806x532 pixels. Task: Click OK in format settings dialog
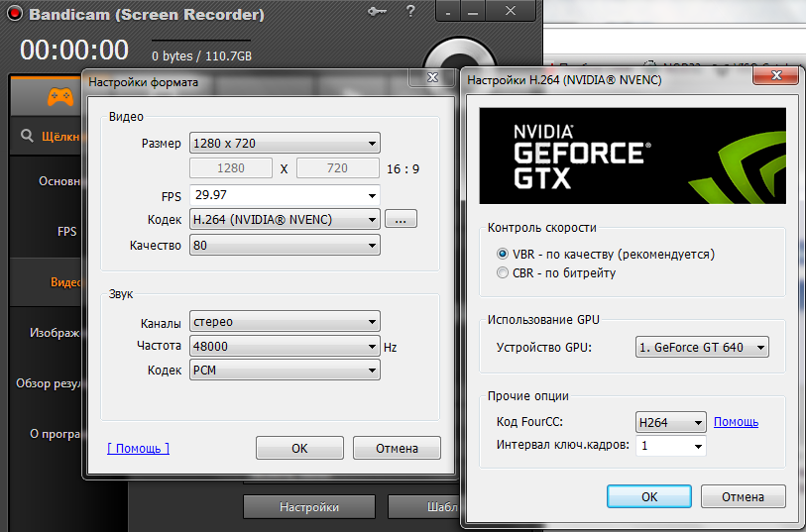(299, 448)
